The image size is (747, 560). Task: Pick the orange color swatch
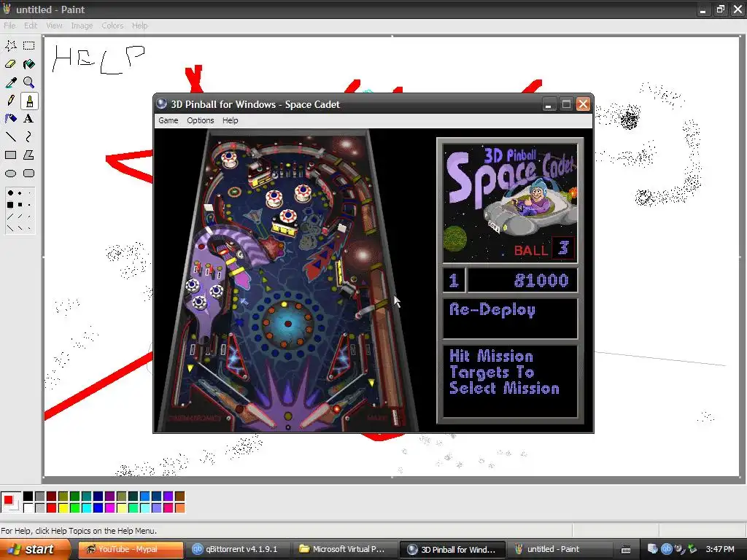pyautogui.click(x=179, y=508)
